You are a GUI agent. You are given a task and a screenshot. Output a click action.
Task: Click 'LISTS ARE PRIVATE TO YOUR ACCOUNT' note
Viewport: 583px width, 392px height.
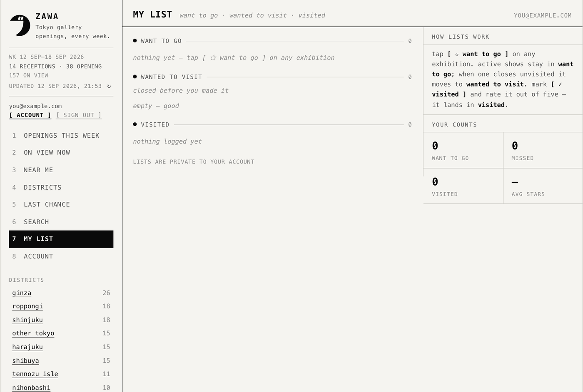pos(194,162)
